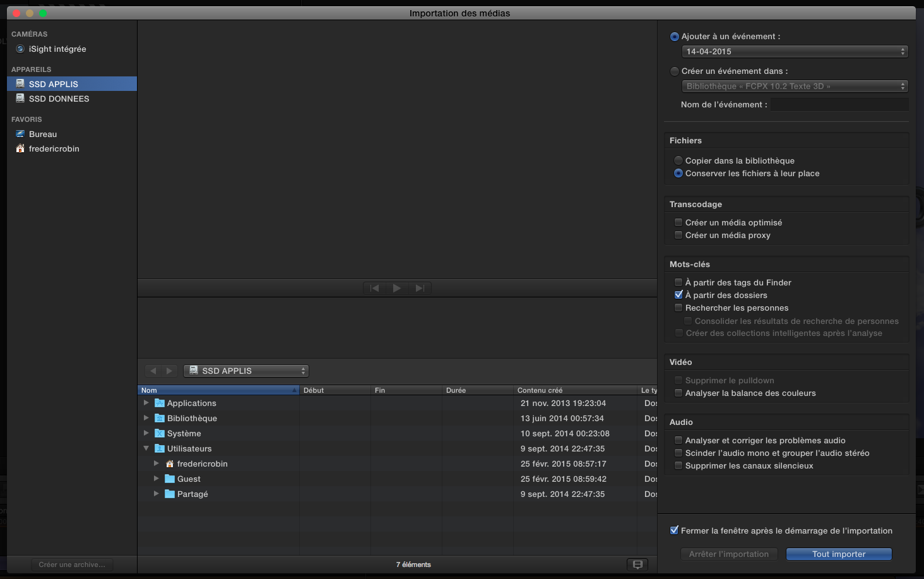This screenshot has height=579, width=924.
Task: Uncheck À partir des dossiers option
Action: click(x=678, y=295)
